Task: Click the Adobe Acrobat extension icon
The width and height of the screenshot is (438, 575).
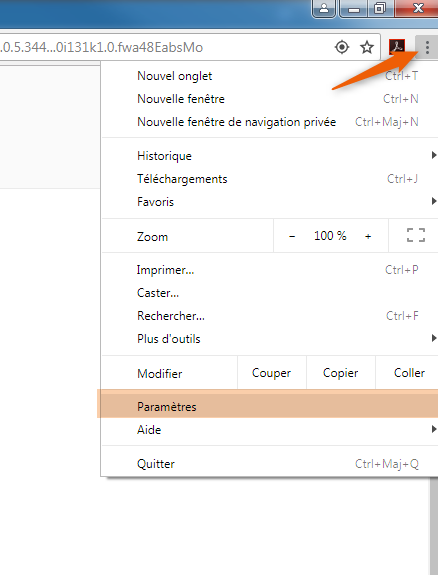Action: tap(397, 47)
